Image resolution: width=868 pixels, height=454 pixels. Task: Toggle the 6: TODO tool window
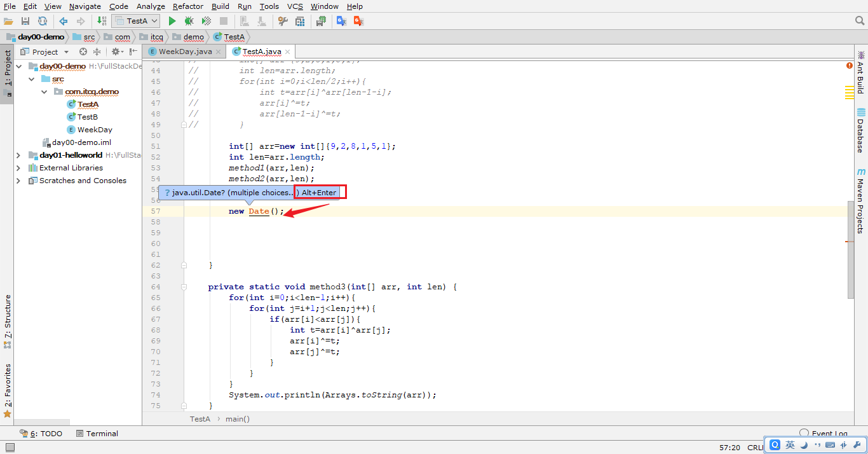41,434
